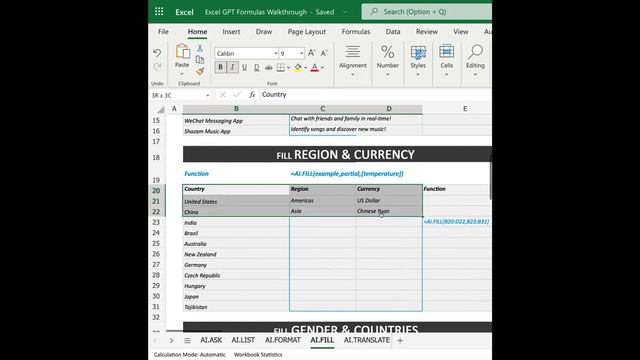Decrease font size with the smaller A icon
This screenshot has width=640, height=360.
tap(324, 53)
